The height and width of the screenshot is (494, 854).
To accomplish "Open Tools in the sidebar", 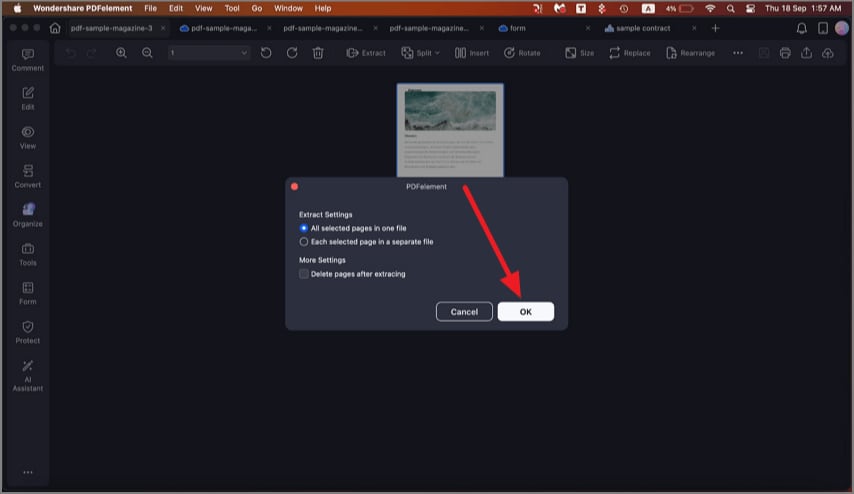I will pos(28,254).
